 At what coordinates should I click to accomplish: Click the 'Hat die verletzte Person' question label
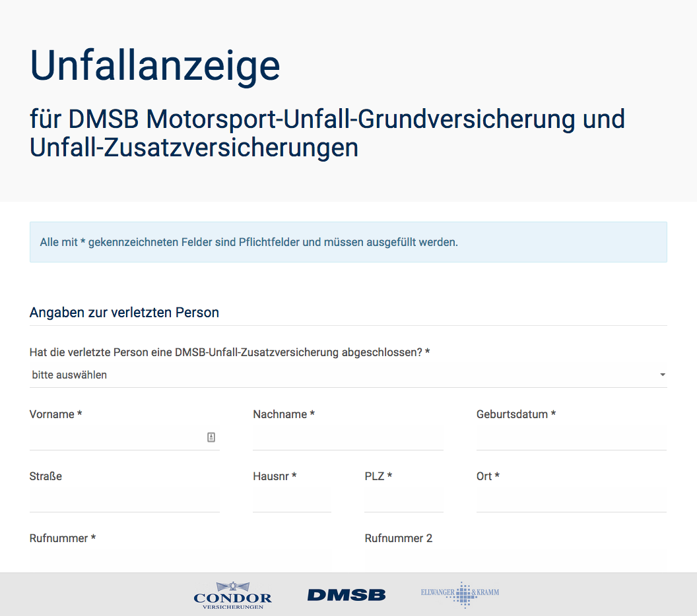230,352
